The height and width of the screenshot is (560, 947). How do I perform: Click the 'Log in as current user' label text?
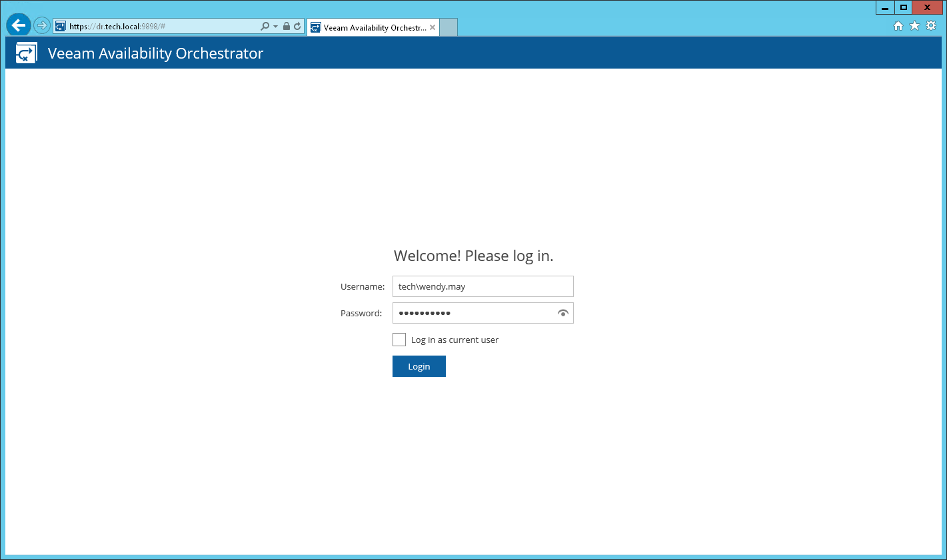coord(455,340)
